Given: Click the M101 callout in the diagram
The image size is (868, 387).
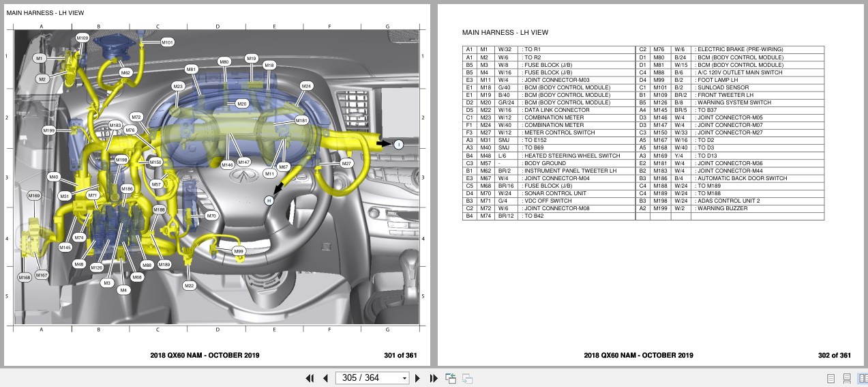Looking at the screenshot, I should (x=167, y=42).
